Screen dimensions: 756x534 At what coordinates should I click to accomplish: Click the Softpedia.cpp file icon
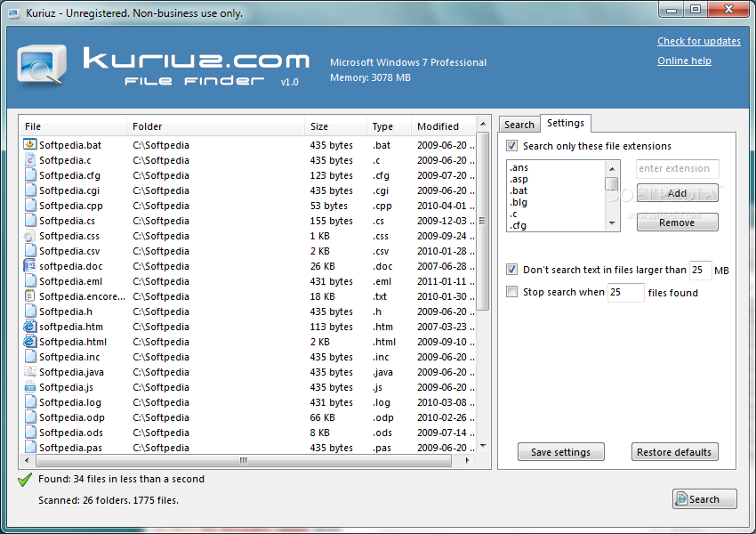coord(30,205)
